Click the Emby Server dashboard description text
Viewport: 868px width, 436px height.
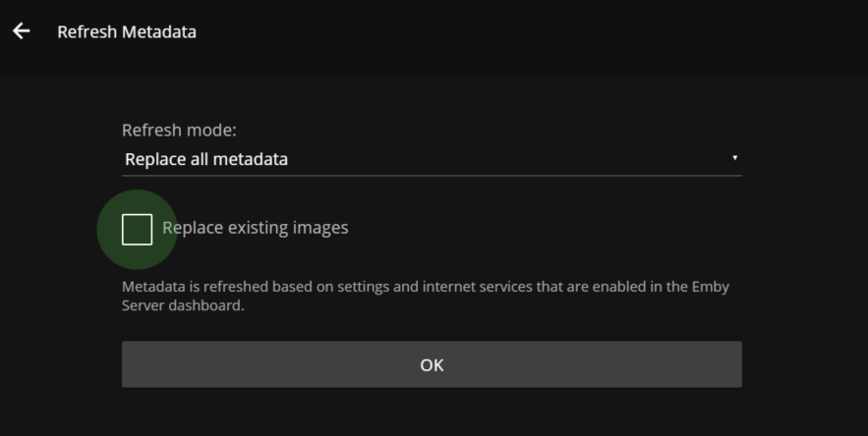pyautogui.click(x=425, y=296)
